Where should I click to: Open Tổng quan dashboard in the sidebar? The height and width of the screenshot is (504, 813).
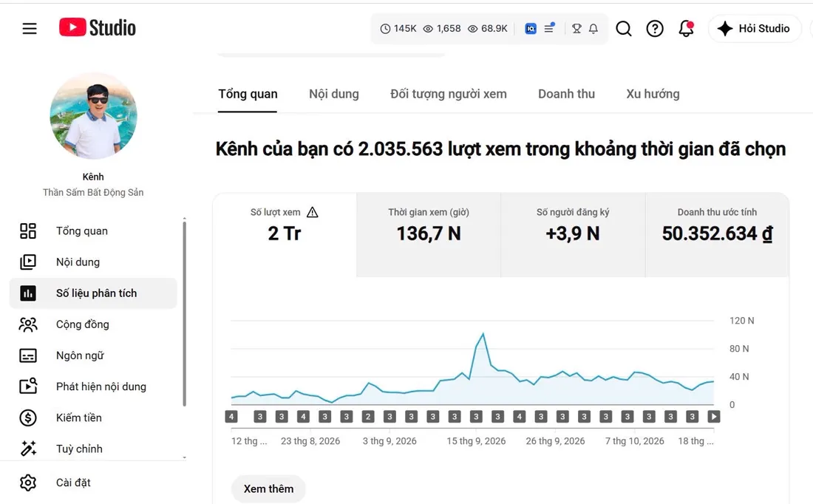tap(93, 231)
